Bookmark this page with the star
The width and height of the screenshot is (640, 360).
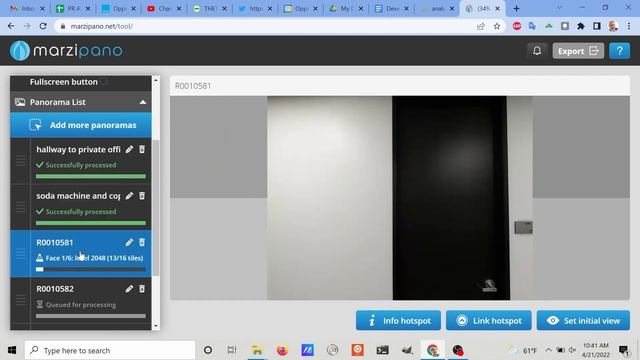click(497, 26)
